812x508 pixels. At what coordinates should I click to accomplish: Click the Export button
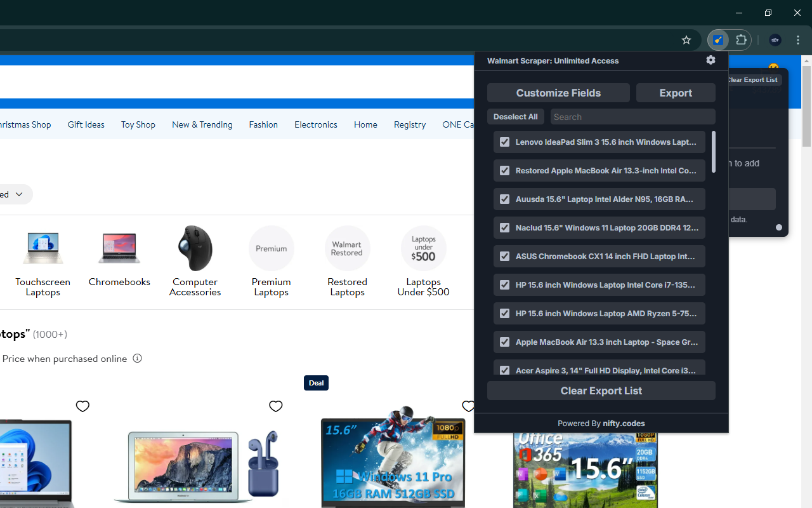[x=676, y=93]
